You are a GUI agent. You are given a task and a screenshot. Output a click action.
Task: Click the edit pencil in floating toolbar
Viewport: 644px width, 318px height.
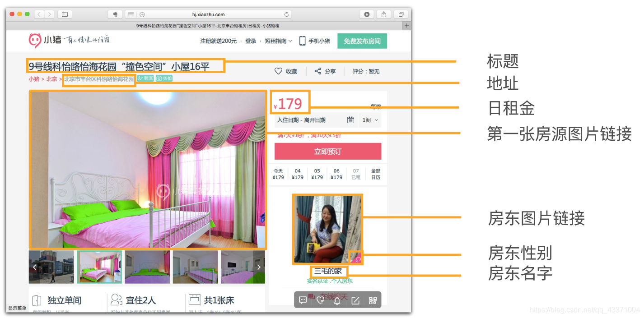tap(355, 300)
